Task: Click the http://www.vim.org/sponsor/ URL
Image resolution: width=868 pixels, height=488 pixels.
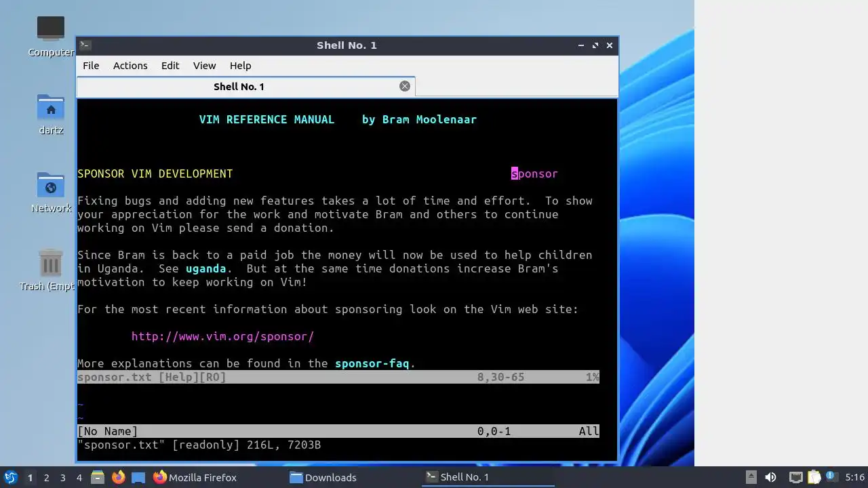Action: tap(222, 336)
